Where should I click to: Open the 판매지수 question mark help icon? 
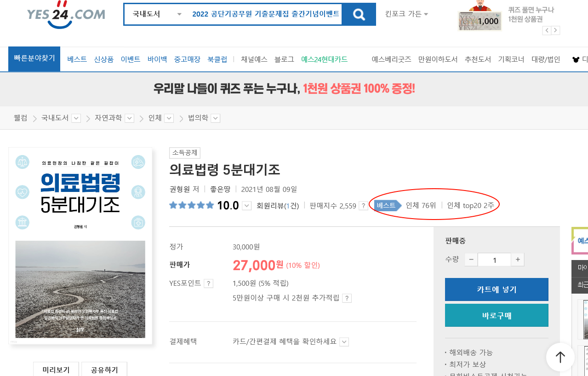click(x=363, y=206)
